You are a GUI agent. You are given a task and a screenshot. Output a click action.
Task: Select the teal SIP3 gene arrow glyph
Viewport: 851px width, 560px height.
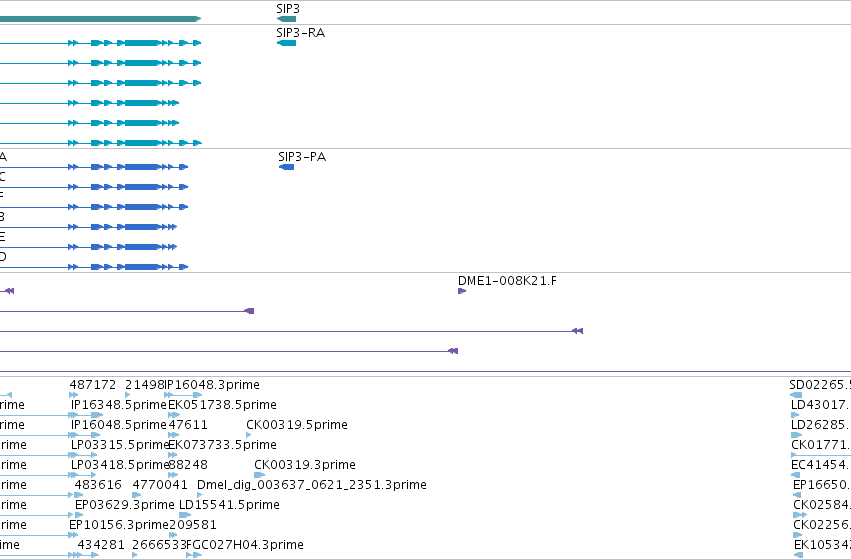point(287,19)
